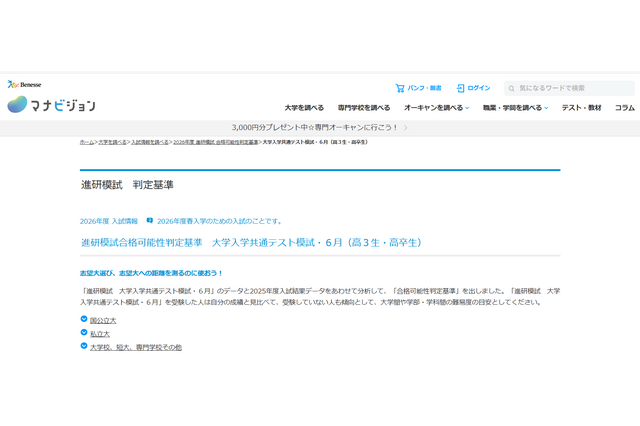Open the shopping cart パンフ・願書 icon
This screenshot has height=426, width=640.
[400, 88]
